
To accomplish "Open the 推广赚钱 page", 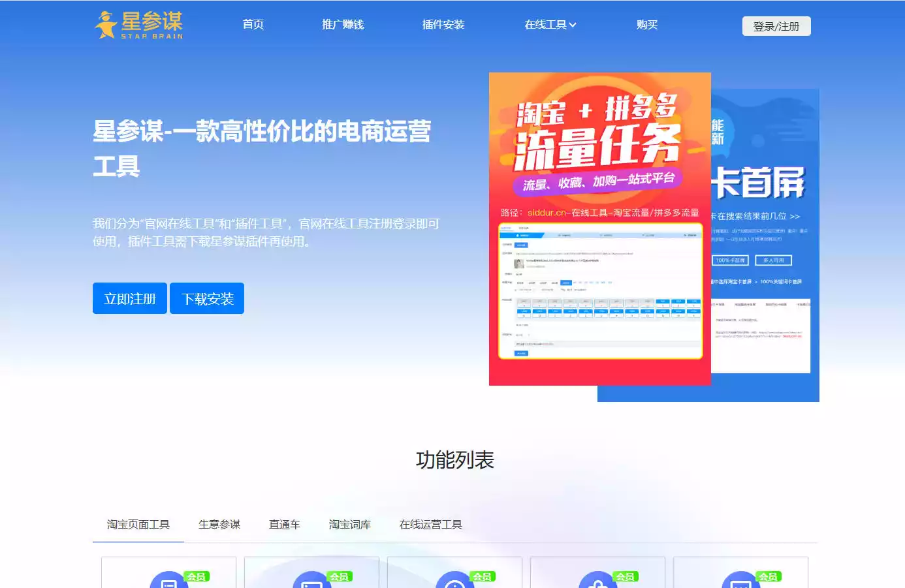I will (343, 25).
